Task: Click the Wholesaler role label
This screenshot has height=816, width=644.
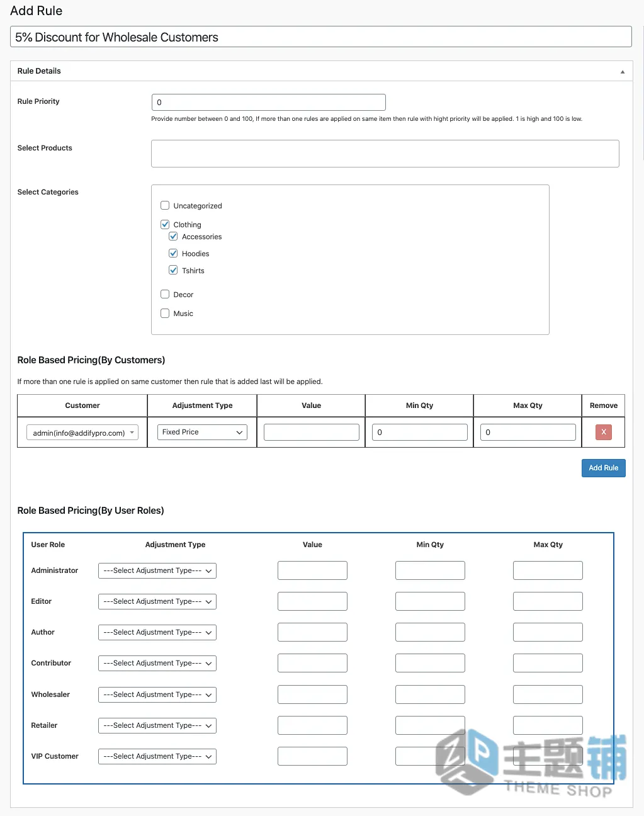Action: point(50,694)
